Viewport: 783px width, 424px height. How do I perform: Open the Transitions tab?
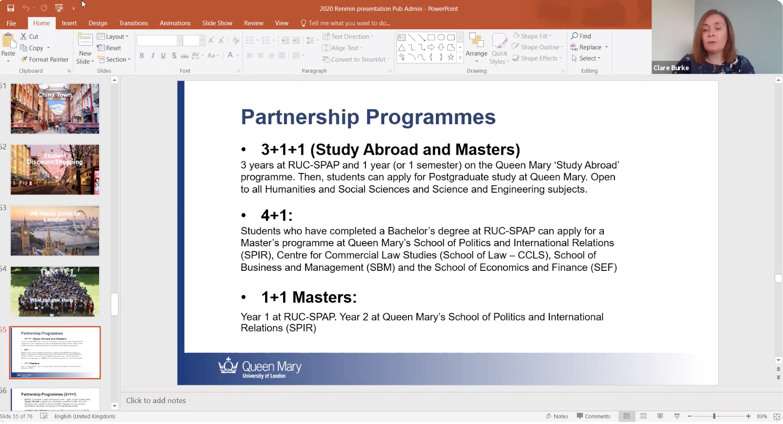coord(133,23)
